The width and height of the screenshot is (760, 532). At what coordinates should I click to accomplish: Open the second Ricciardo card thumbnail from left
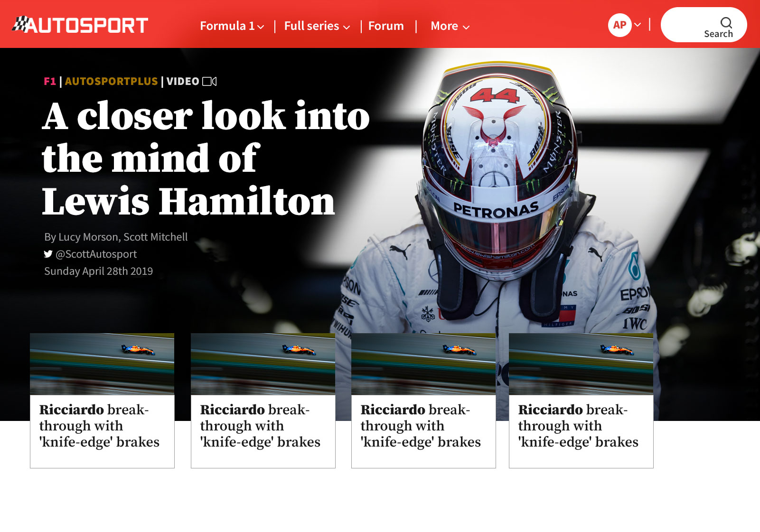coord(263,364)
